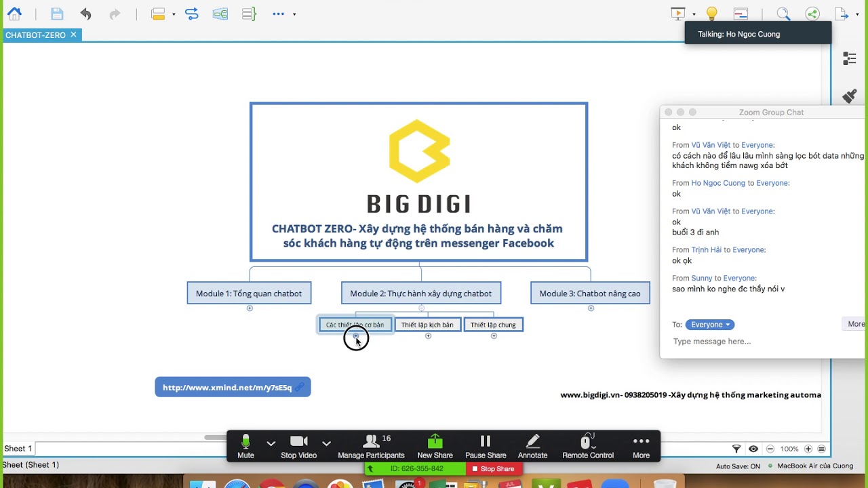Click the red Stop Share button
This screenshot has width=868, height=488.
tap(493, 469)
